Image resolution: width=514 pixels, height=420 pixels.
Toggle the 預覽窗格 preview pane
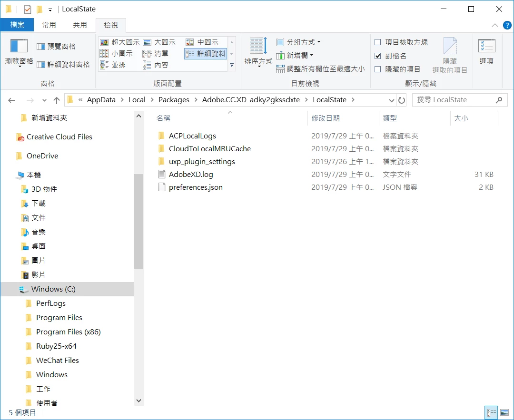[56, 47]
